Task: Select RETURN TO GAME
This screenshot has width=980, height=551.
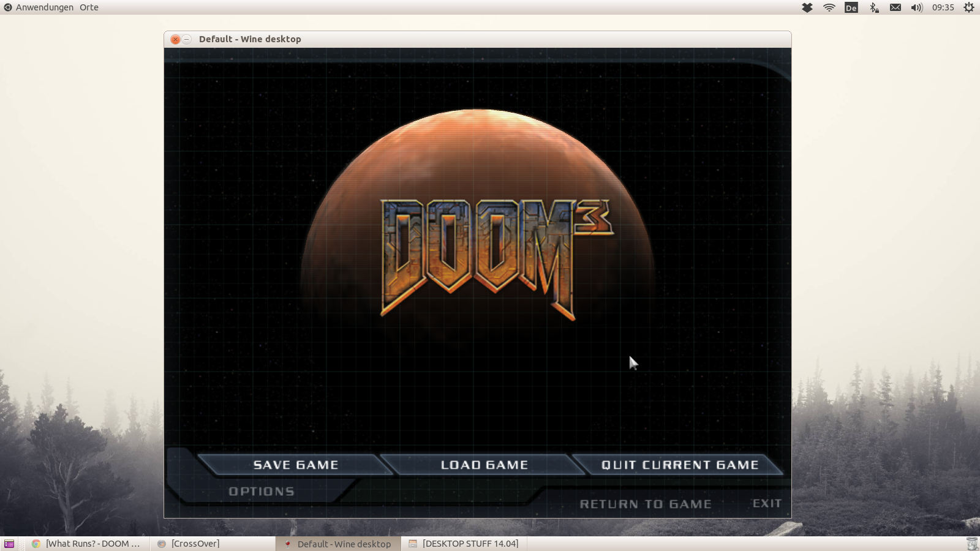Action: click(645, 503)
